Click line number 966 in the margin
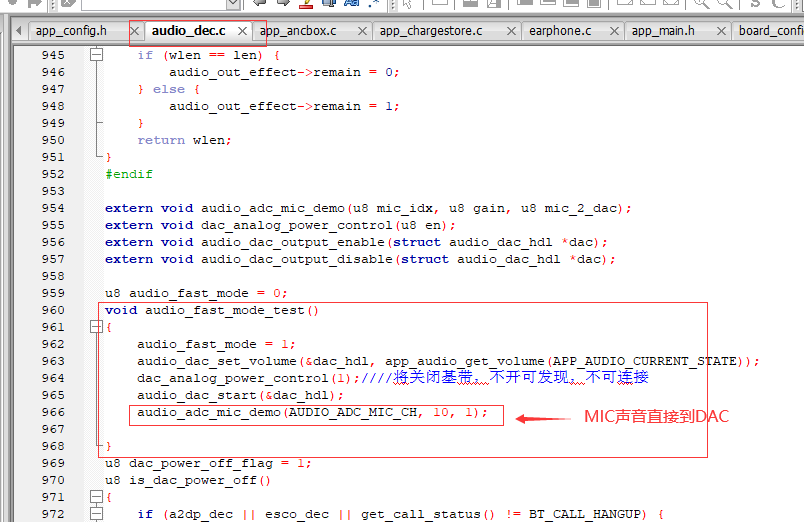 coord(53,412)
